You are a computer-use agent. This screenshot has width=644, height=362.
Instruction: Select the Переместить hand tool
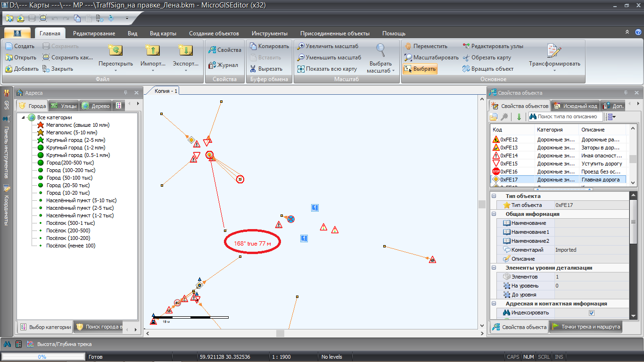(x=408, y=46)
